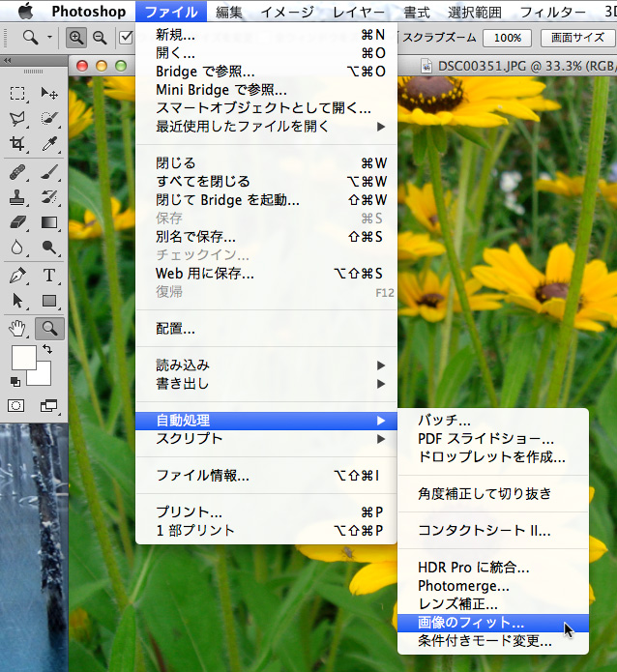Image resolution: width=617 pixels, height=672 pixels.
Task: Select the Clone Stamp tool
Action: (x=17, y=197)
